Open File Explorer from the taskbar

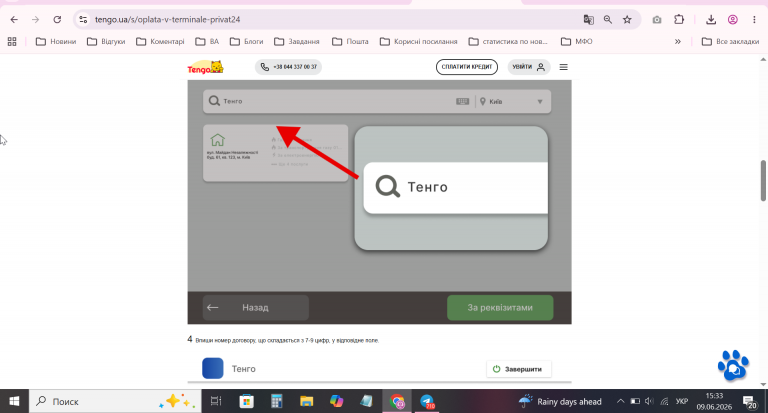(307, 401)
